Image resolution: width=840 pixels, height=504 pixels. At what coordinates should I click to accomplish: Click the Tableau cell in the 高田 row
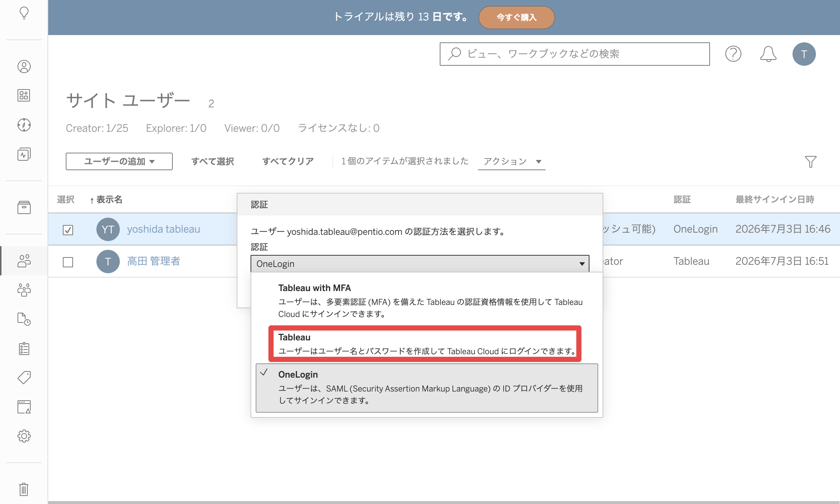[691, 261]
